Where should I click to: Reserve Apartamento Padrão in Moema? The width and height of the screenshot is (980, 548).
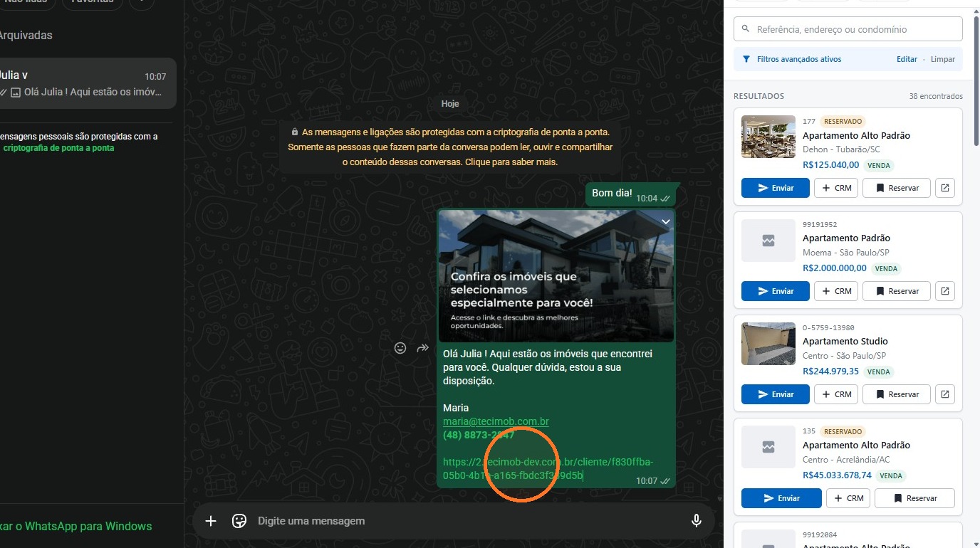click(897, 291)
